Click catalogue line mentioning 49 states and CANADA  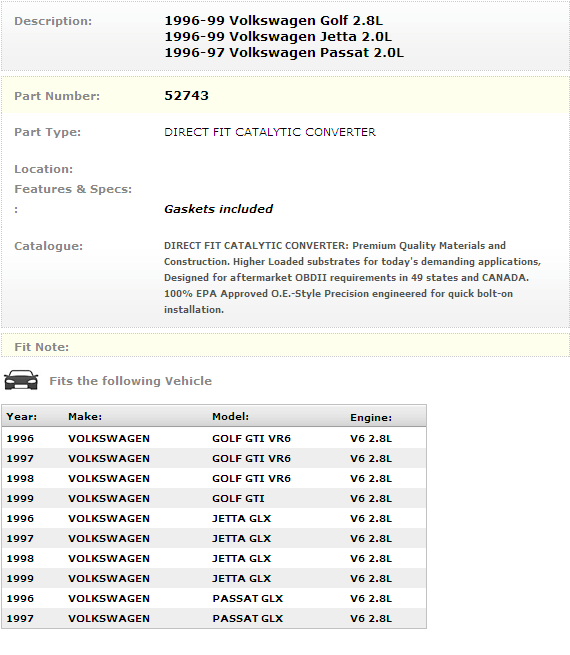point(346,278)
